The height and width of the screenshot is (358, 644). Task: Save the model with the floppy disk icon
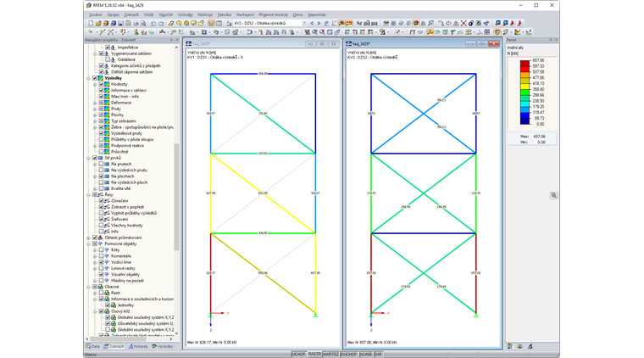click(x=120, y=24)
